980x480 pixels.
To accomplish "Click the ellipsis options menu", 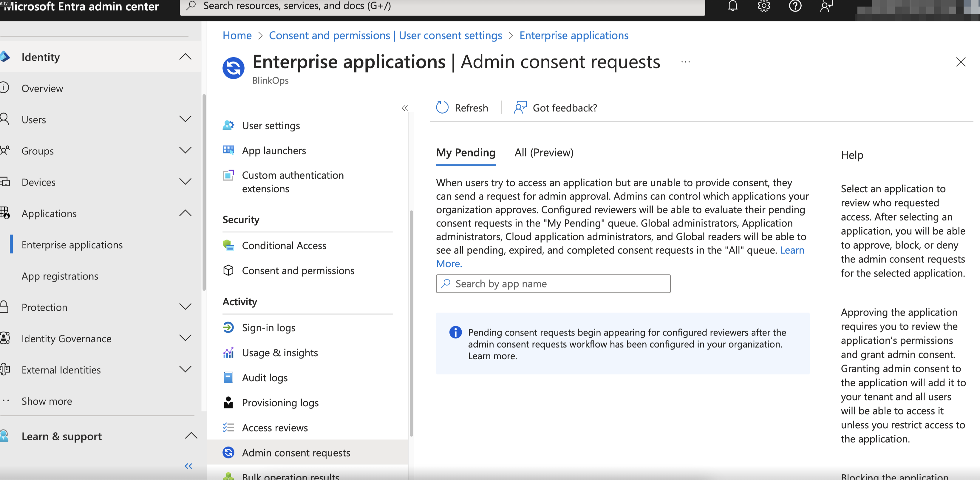I will pyautogui.click(x=686, y=62).
